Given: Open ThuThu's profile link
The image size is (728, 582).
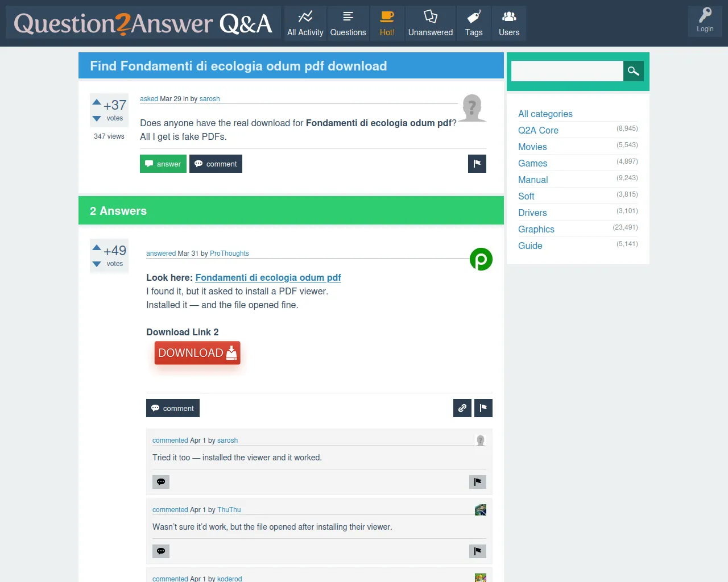Looking at the screenshot, I should (229, 510).
